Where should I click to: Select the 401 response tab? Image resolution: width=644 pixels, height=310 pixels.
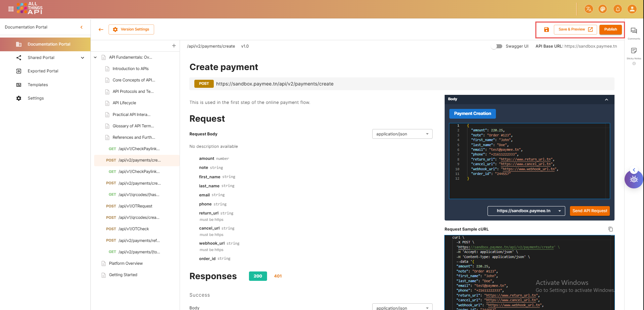pos(278,276)
